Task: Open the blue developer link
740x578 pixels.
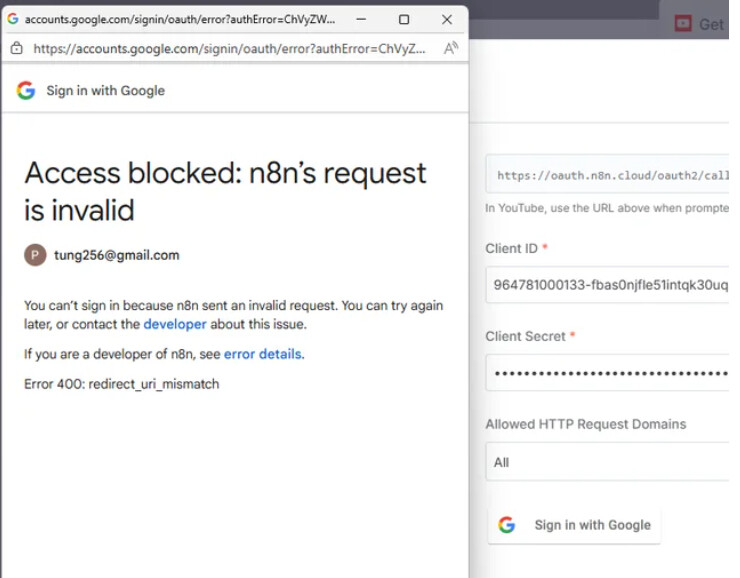Action: tap(175, 324)
